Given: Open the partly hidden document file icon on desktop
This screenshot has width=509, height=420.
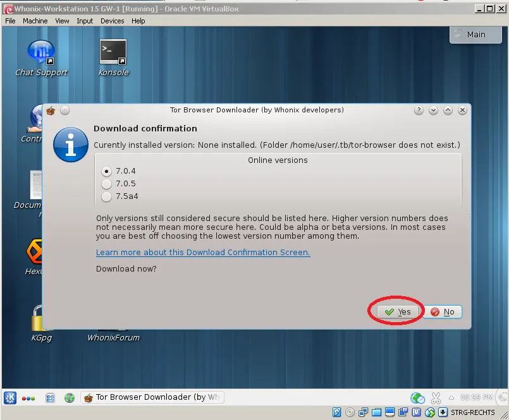Looking at the screenshot, I should [x=36, y=184].
